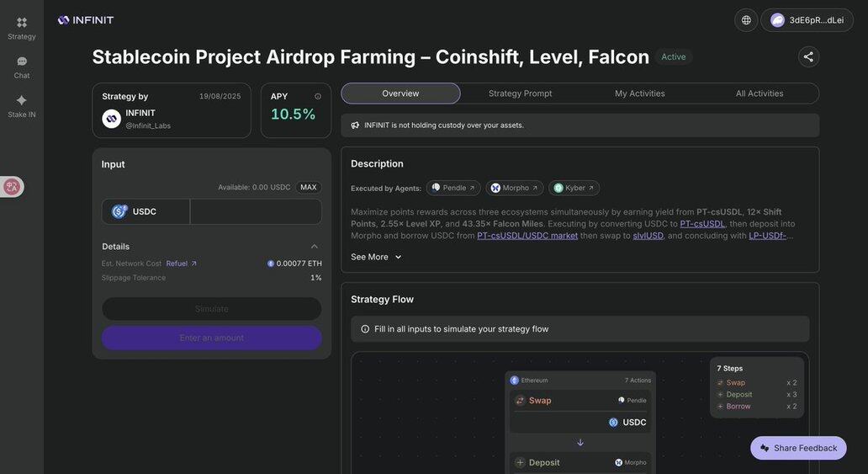The image size is (868, 474).
Task: Switch to the Strategy Prompt tab
Action: 520,93
